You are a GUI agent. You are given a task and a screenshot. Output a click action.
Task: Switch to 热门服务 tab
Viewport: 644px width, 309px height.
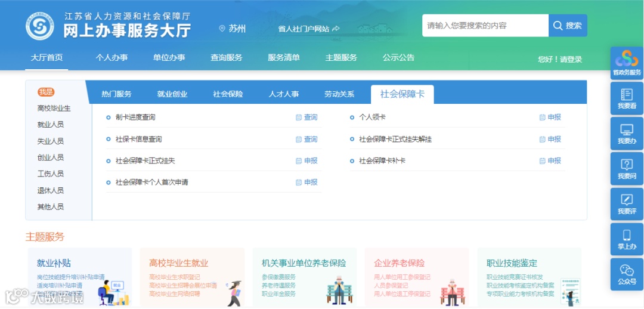[x=117, y=94]
